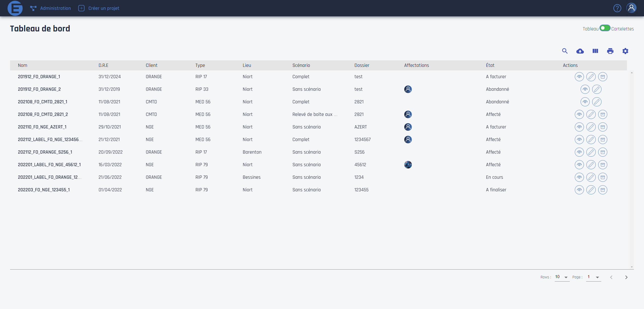Viewport: 644px width, 309px height.
Task: Edit project 202108_FO_CMTD_2821_2 with the pencil icon
Action: [591, 114]
